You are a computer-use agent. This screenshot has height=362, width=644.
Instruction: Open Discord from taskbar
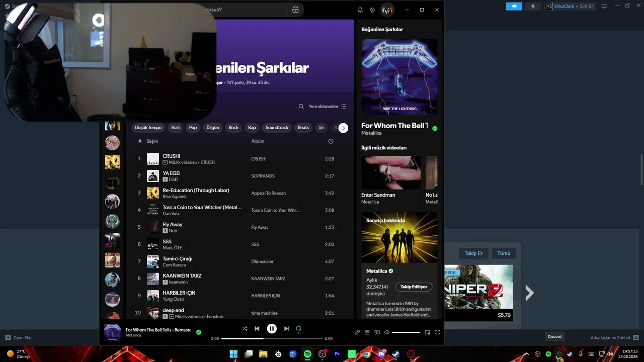(x=381, y=354)
